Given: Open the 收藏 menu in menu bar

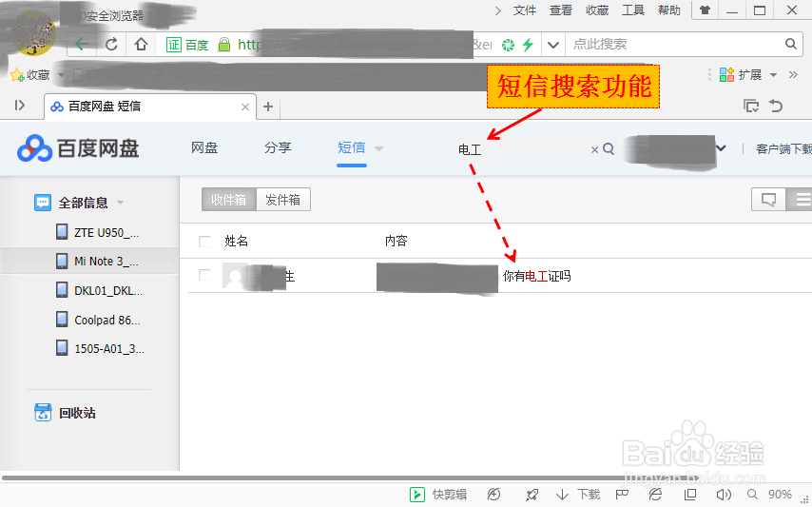Looking at the screenshot, I should [x=597, y=10].
